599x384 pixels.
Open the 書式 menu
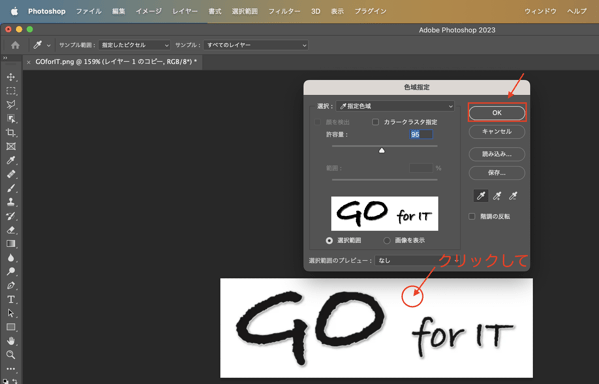point(215,11)
